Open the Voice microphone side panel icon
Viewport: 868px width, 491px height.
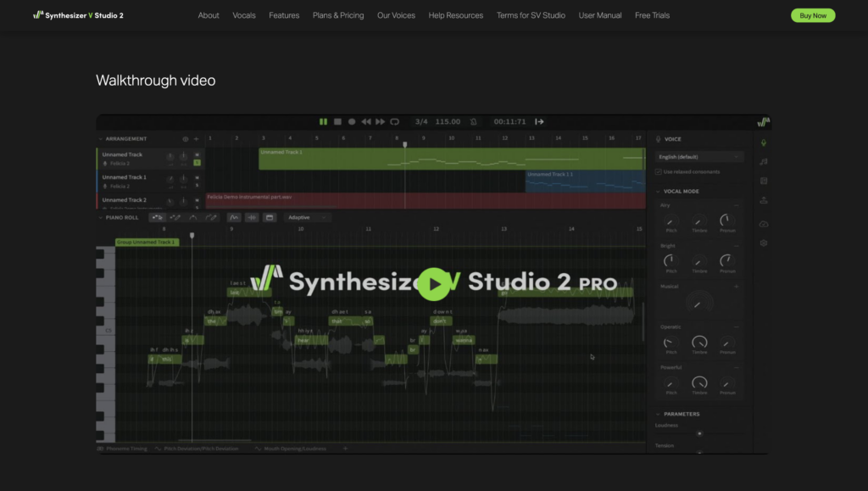tap(764, 143)
